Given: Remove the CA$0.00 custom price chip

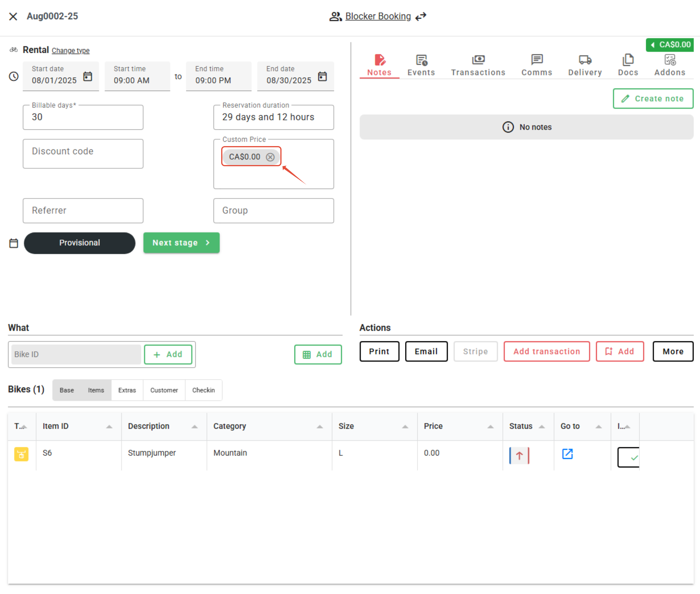Looking at the screenshot, I should 270,157.
